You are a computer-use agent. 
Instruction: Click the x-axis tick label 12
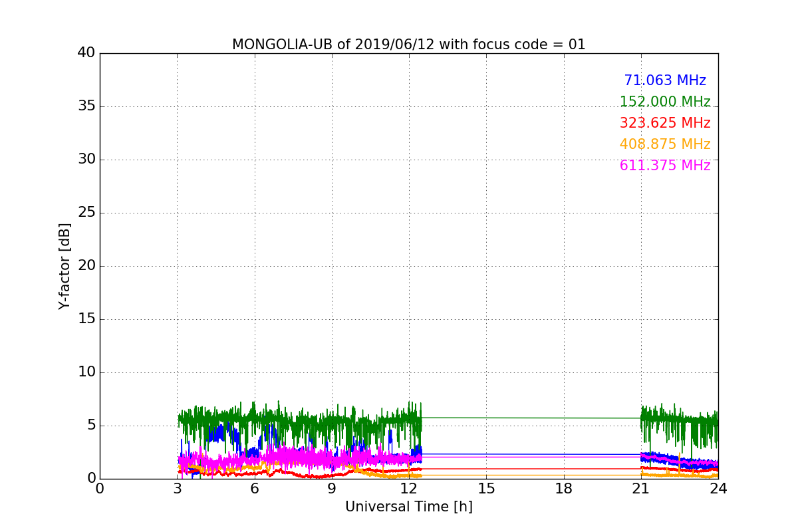point(409,489)
